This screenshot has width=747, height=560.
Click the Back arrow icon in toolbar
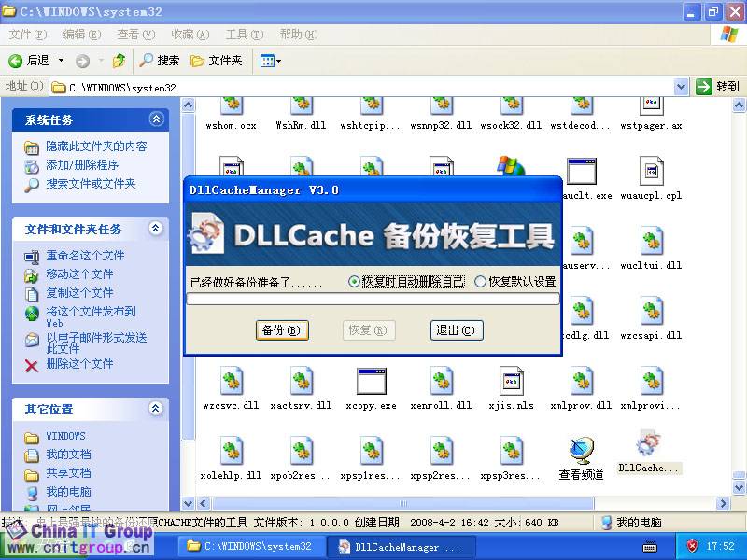coord(15,61)
